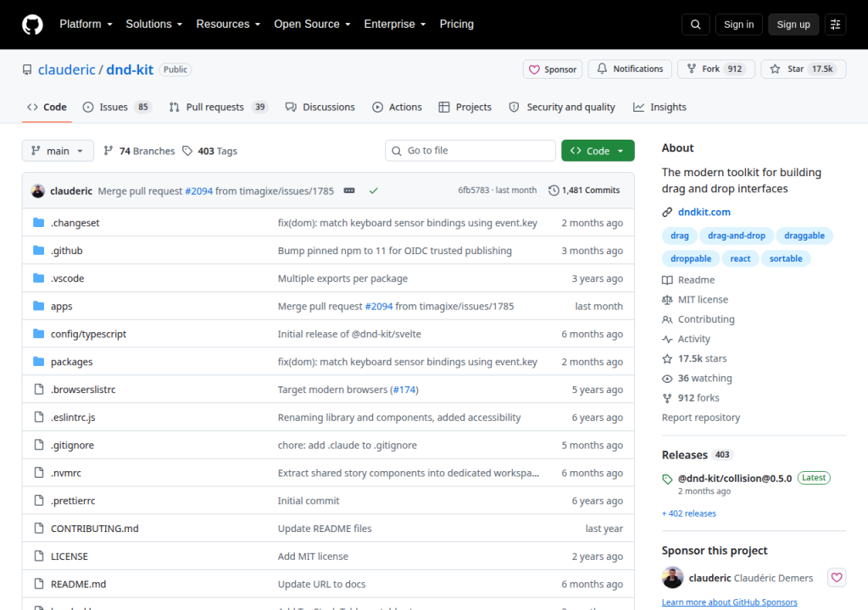Switch to the Issues tab
This screenshot has width=868, height=610.
pos(117,107)
